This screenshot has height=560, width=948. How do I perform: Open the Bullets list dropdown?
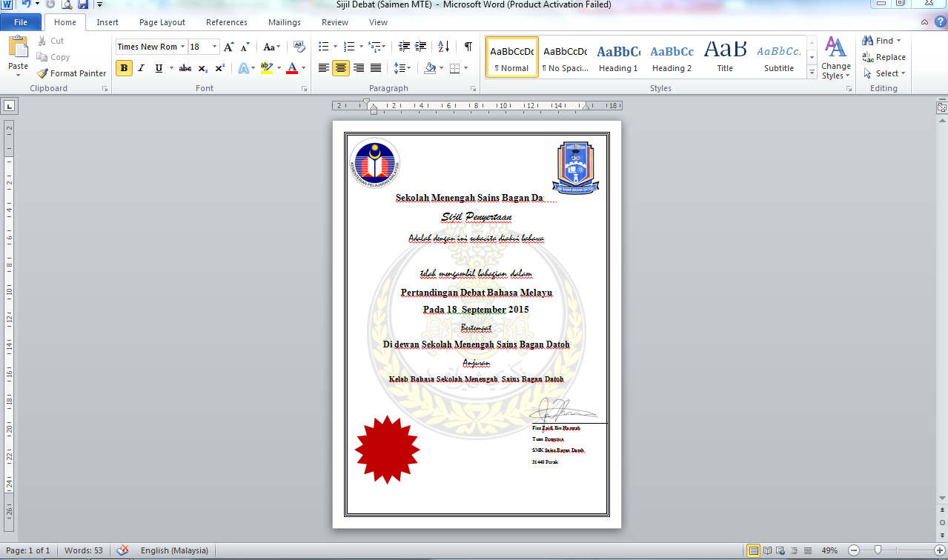(x=335, y=47)
